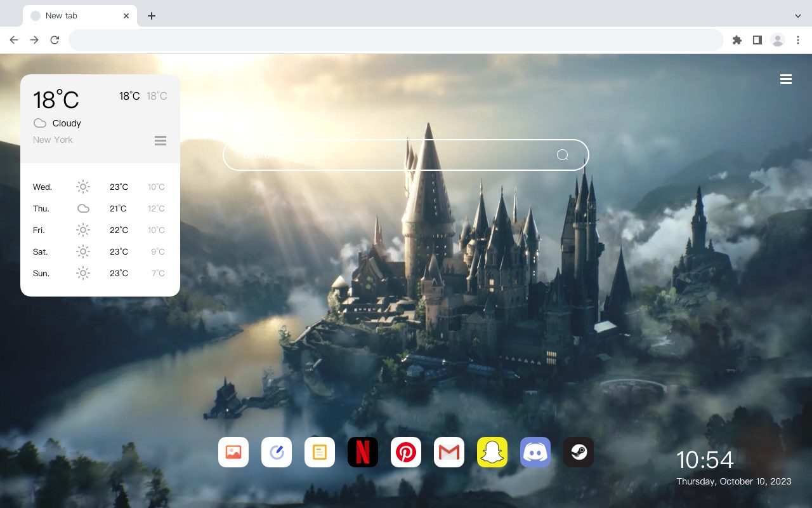Viewport: 812px width, 508px height.
Task: Select the Sun. forecast row
Action: tap(100, 273)
